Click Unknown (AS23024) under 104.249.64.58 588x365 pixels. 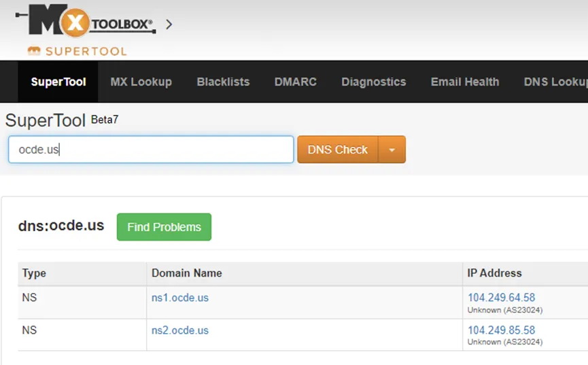505,310
